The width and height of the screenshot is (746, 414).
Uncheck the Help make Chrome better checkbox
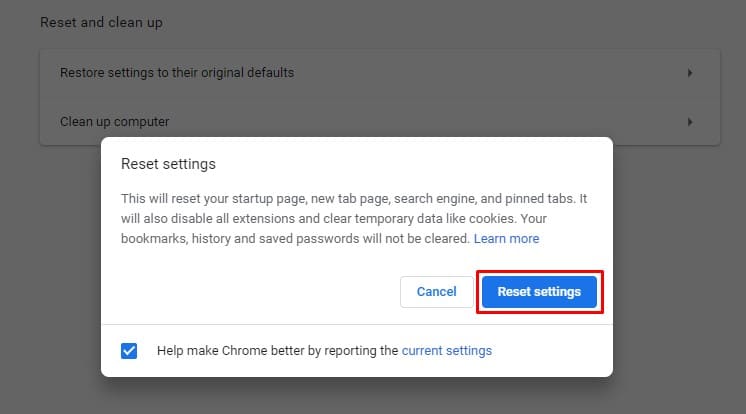(x=129, y=351)
